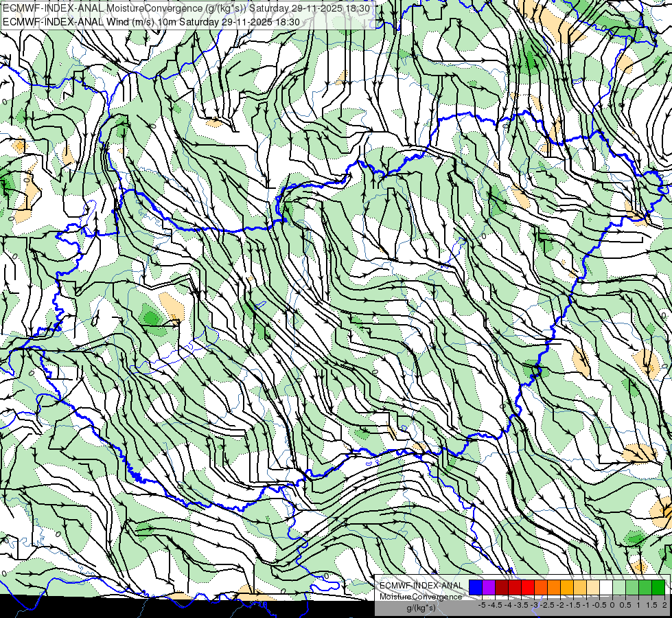Click the pale beige swatch left of white
672x618 pixels.
pyautogui.click(x=593, y=587)
